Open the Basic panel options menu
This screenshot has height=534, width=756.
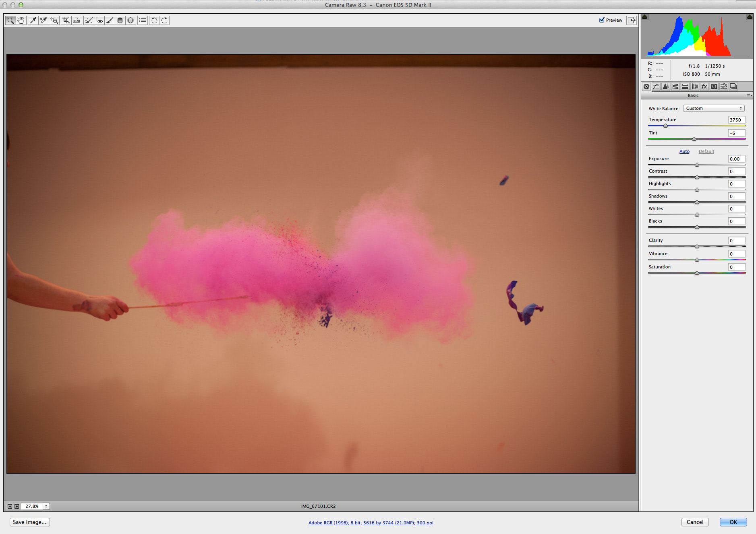click(x=749, y=95)
